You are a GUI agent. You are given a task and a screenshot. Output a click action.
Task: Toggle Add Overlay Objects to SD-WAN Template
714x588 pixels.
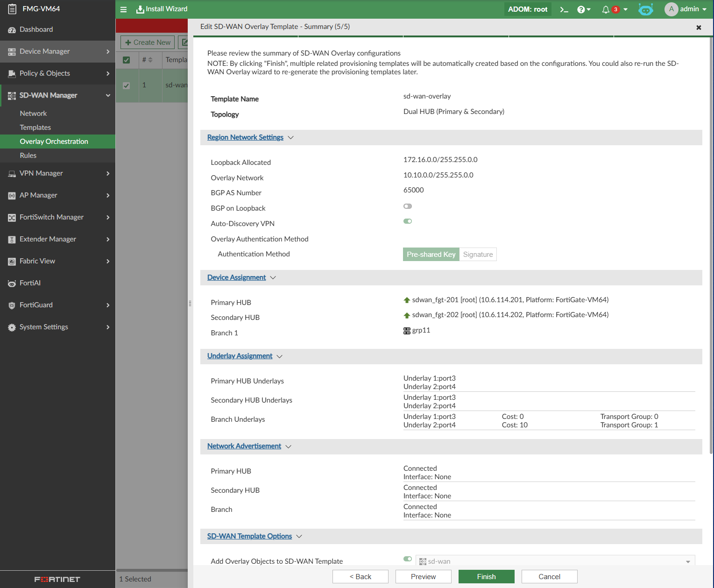(408, 559)
